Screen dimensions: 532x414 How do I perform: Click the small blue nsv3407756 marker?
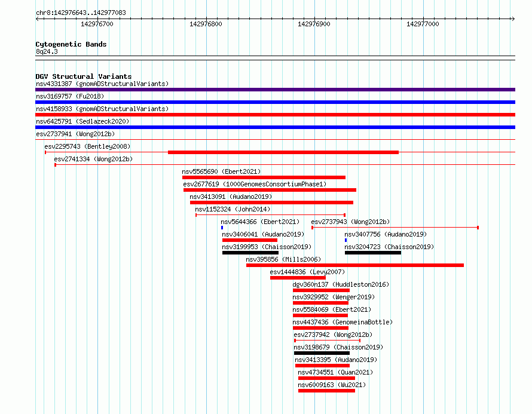pos(346,240)
